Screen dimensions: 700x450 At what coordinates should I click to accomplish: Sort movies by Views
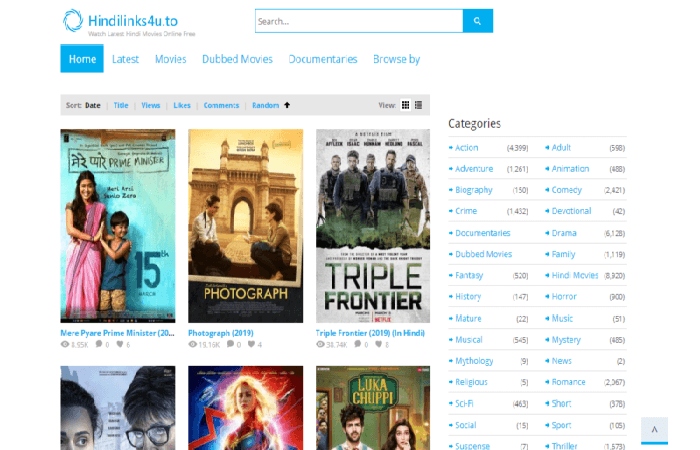click(150, 105)
